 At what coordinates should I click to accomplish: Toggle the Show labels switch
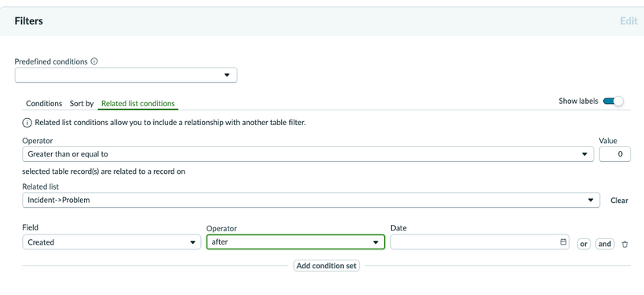[x=613, y=101]
